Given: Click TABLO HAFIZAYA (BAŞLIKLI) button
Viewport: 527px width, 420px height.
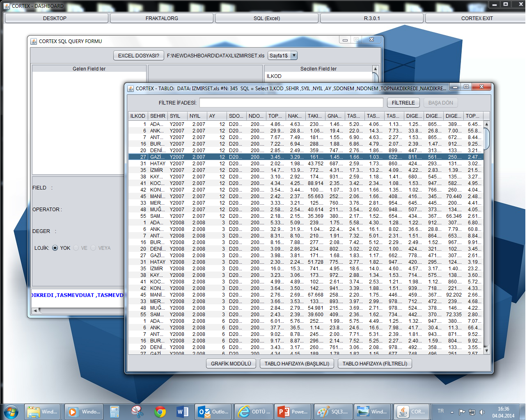Looking at the screenshot, I should click(x=297, y=363).
